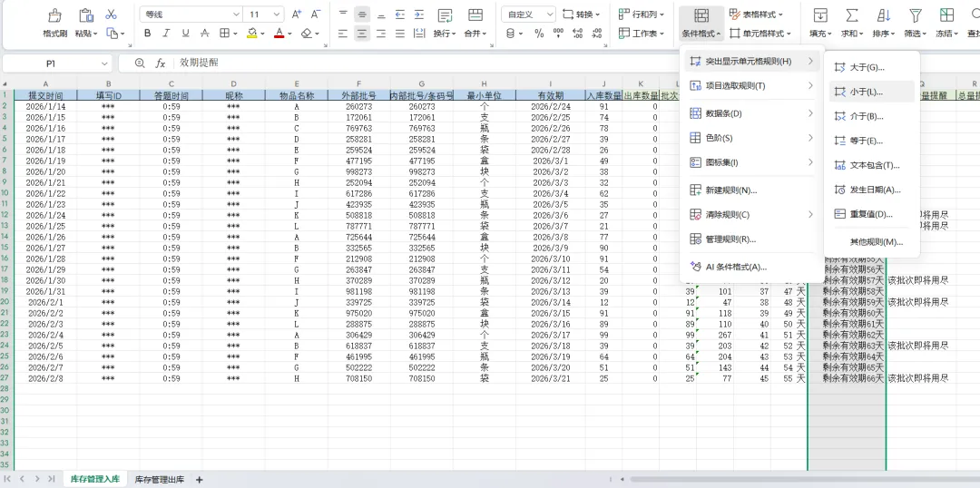Click the justify alignment icon
The image size is (980, 488).
pyautogui.click(x=400, y=34)
